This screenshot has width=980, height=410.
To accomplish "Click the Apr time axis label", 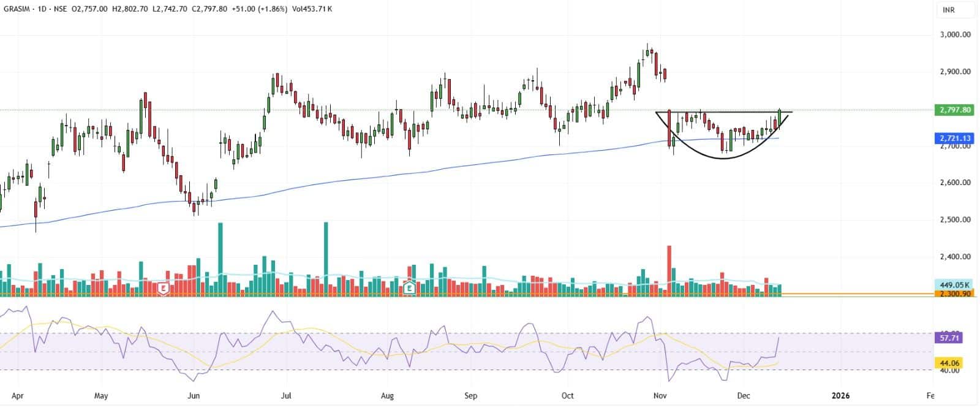I will point(17,396).
